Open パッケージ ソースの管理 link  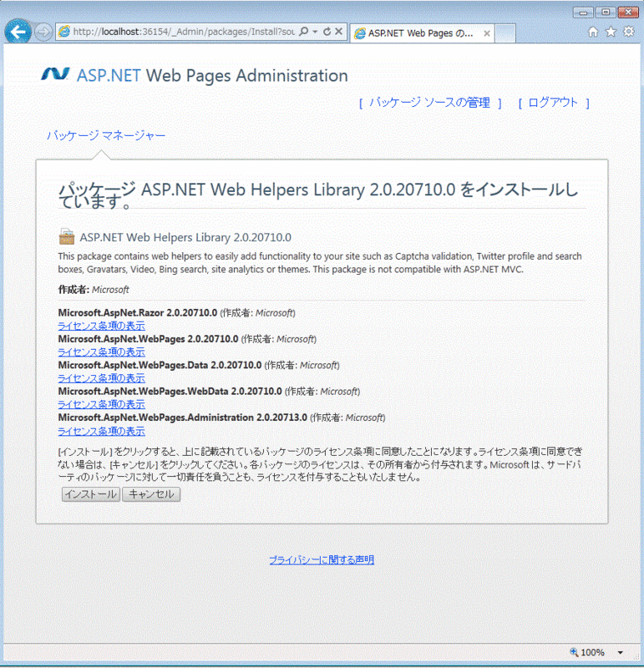(430, 103)
